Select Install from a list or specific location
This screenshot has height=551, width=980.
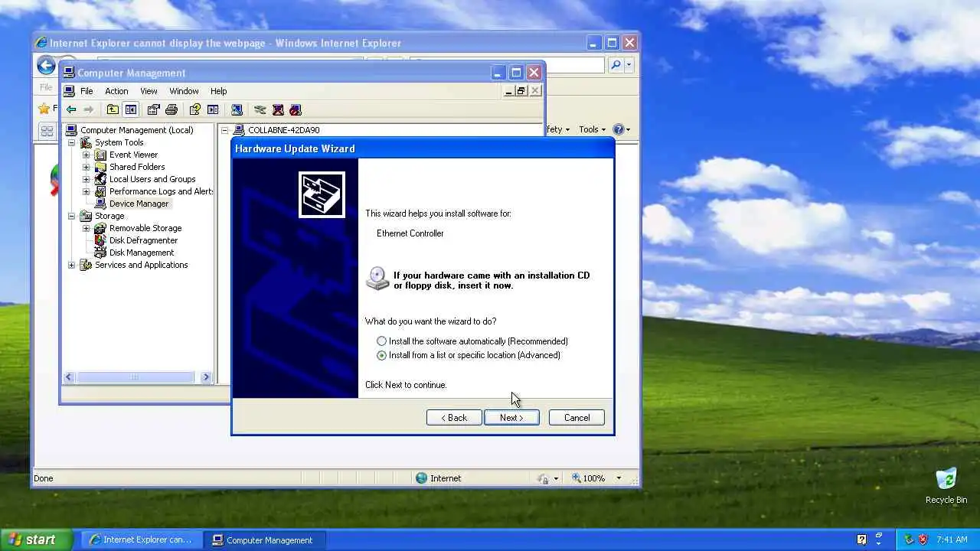pyautogui.click(x=381, y=355)
